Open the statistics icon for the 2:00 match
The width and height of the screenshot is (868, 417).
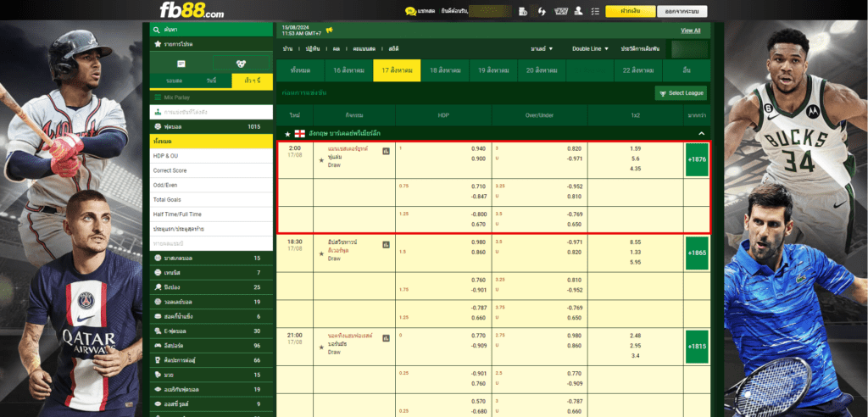[x=386, y=151]
